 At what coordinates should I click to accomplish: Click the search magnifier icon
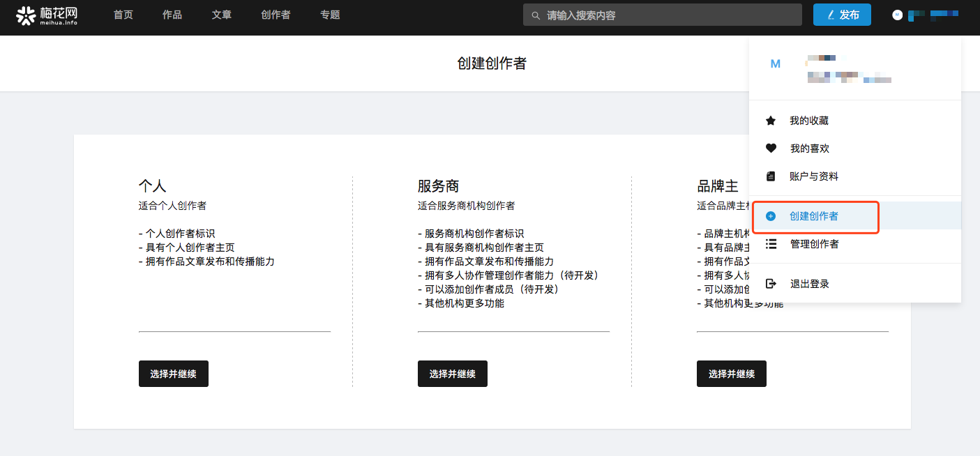(x=535, y=15)
